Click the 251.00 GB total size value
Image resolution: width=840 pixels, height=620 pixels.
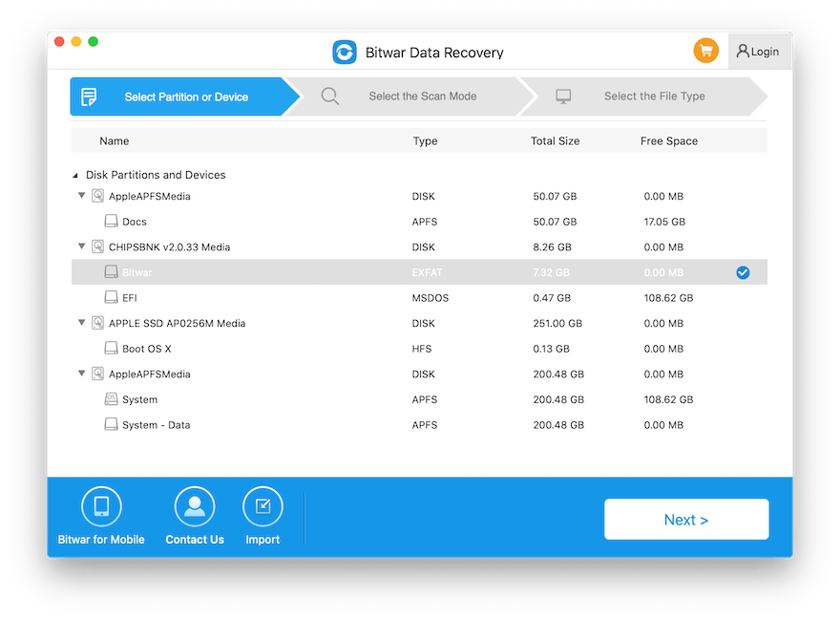[x=557, y=324]
